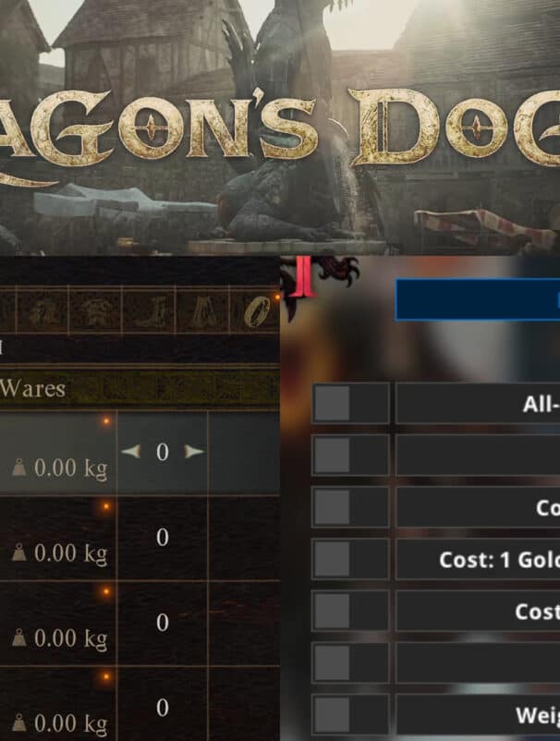Select the third wares row showing 0.00 kg
The height and width of the screenshot is (741, 560).
(140, 624)
